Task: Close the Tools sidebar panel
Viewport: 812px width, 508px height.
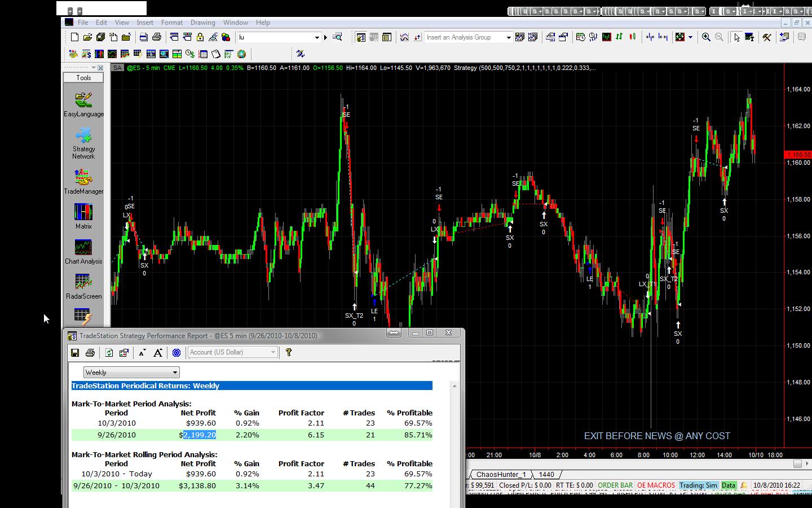Action: (x=100, y=68)
